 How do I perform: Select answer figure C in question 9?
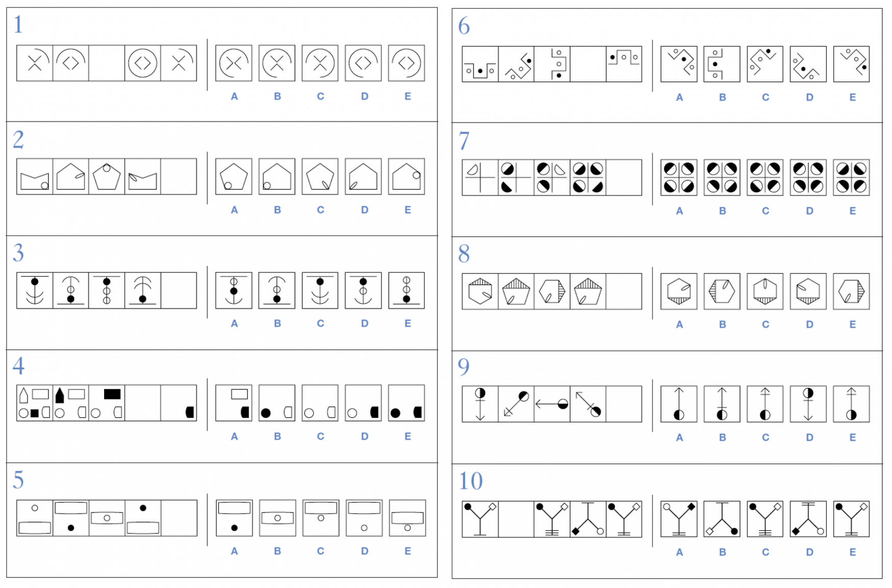765,404
